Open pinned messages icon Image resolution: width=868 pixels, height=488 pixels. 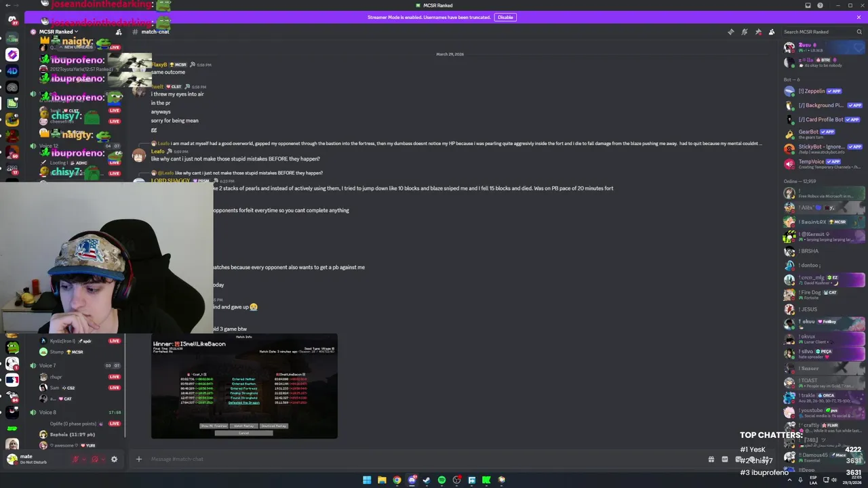(x=758, y=32)
